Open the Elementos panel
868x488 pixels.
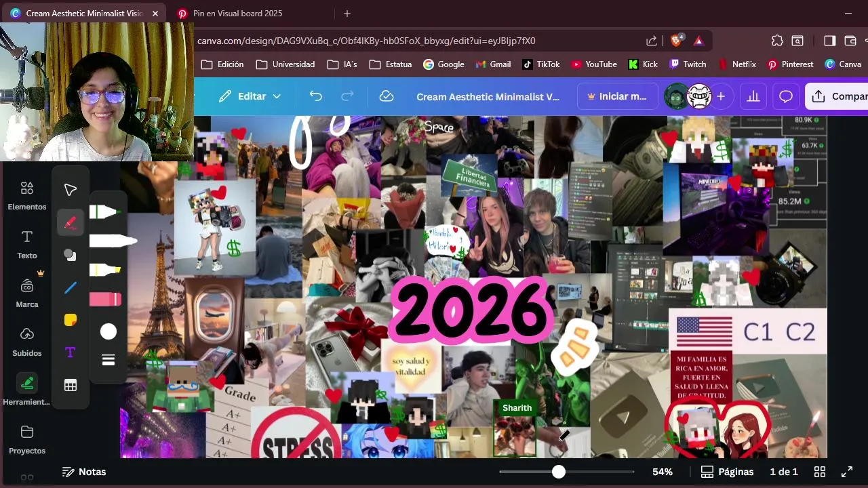pyautogui.click(x=27, y=195)
